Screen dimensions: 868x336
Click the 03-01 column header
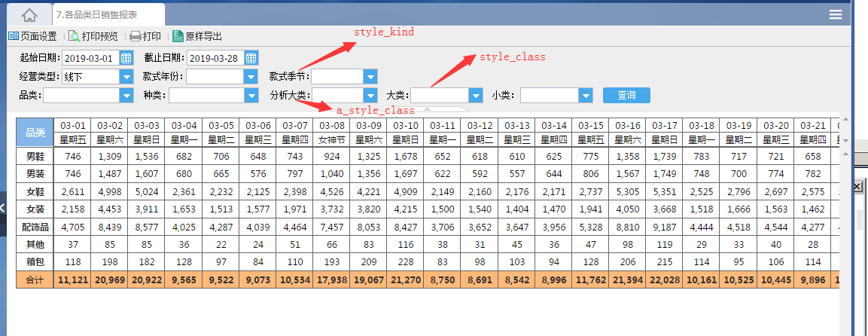click(x=72, y=125)
